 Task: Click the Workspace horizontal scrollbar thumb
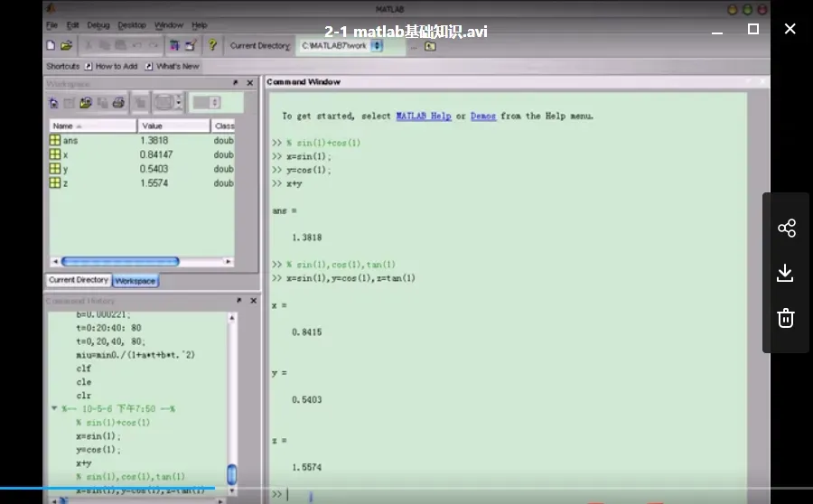click(x=120, y=261)
